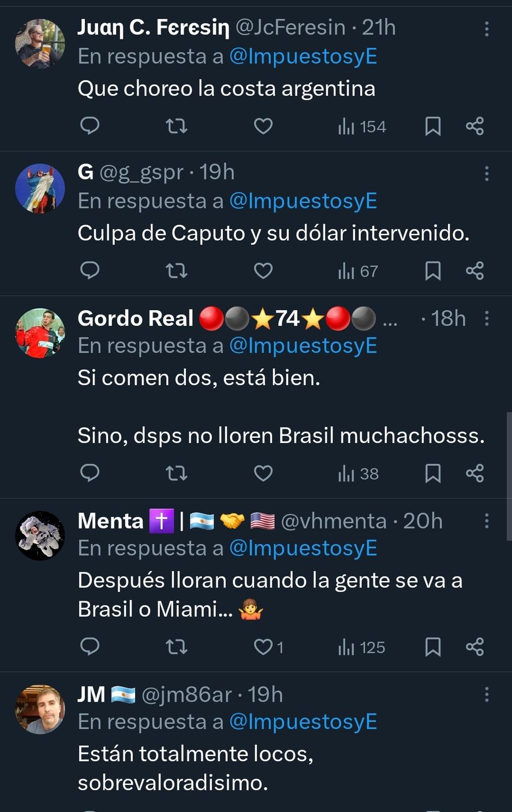Reply to Gordo Real's tweet
Viewport: 512px width, 812px height.
pos(89,474)
